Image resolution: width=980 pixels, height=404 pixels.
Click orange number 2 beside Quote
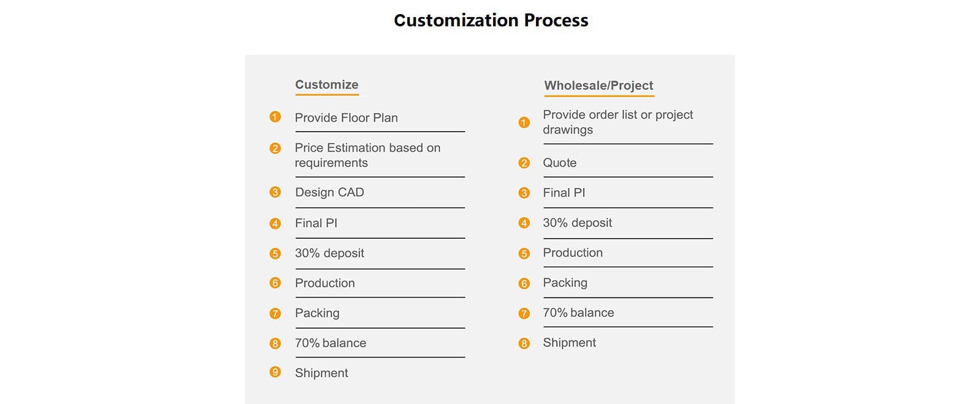pos(524,163)
